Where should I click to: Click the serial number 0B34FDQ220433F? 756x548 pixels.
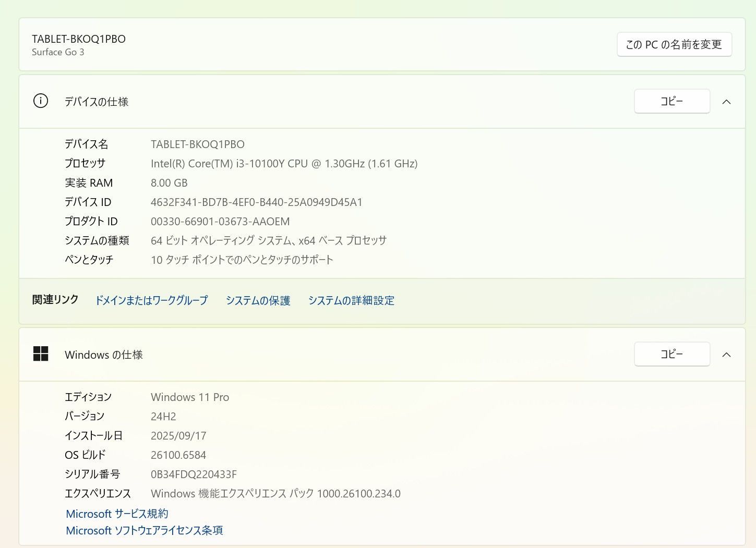(x=194, y=474)
